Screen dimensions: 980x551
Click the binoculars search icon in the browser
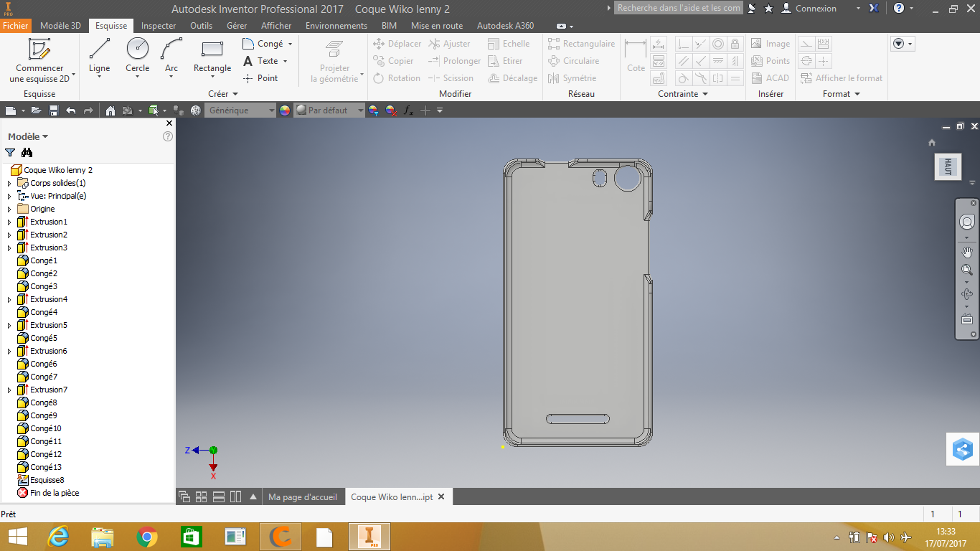click(27, 152)
